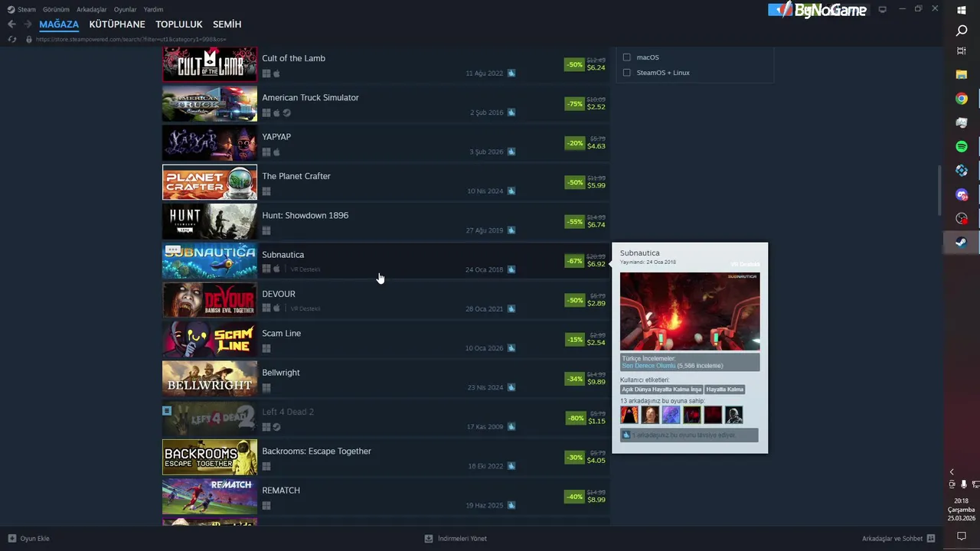Click the Hunt: Showdown capsule image
The image size is (980, 551).
[x=210, y=222]
